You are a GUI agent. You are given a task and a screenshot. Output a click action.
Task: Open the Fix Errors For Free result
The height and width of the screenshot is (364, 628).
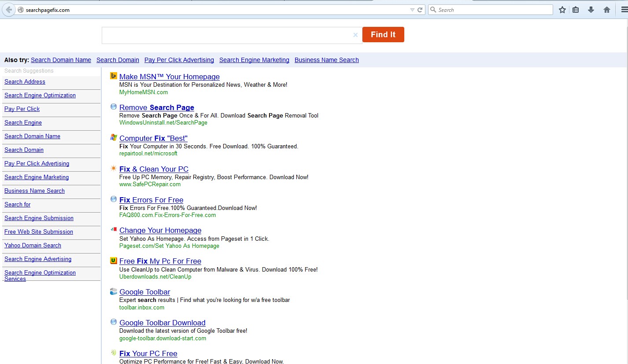(151, 200)
